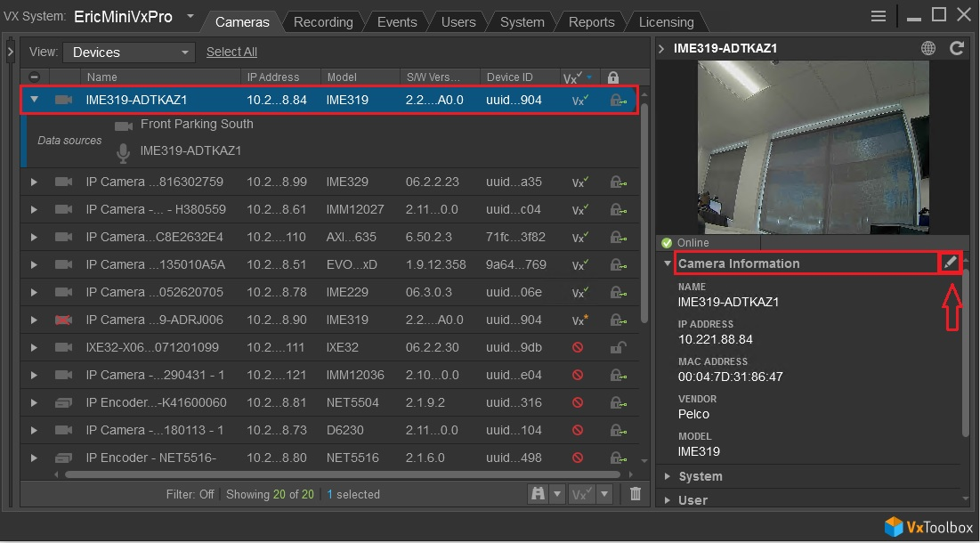Click lock icon for D6230 camera row

(x=618, y=430)
